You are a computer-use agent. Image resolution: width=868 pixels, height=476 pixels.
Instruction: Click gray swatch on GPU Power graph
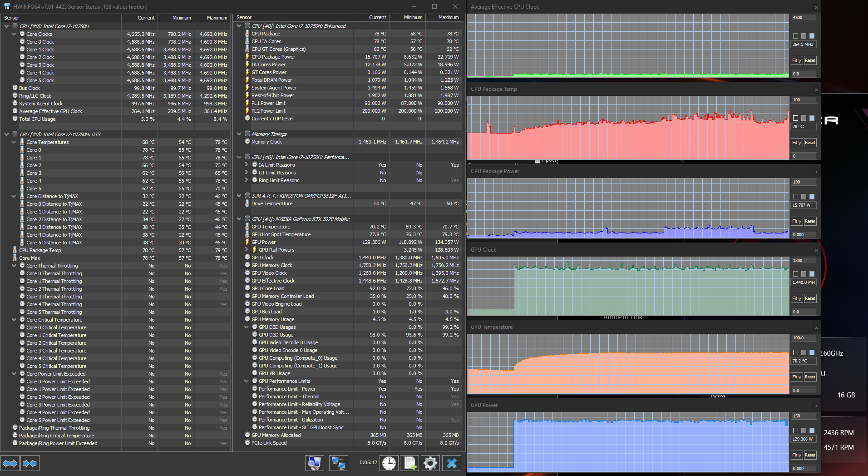804,431
